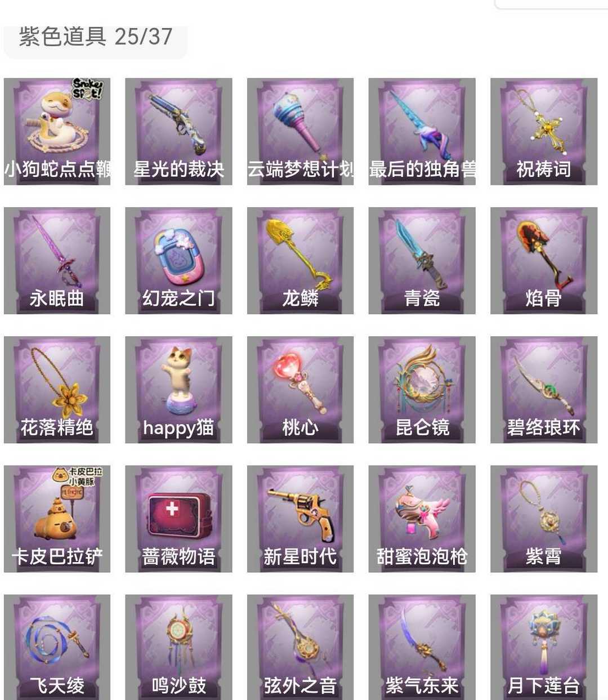Choose the 新星时代 revolver item

(300, 519)
